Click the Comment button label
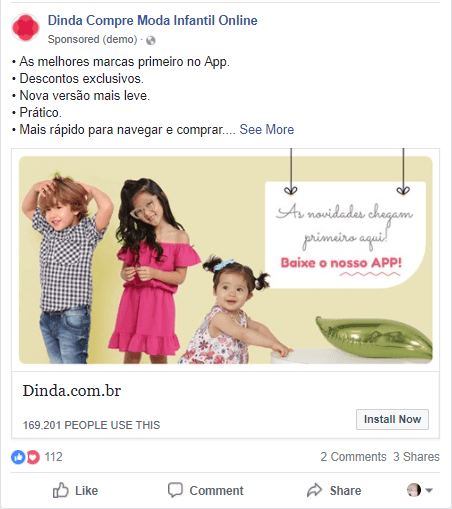This screenshot has height=509, width=452. (x=216, y=491)
